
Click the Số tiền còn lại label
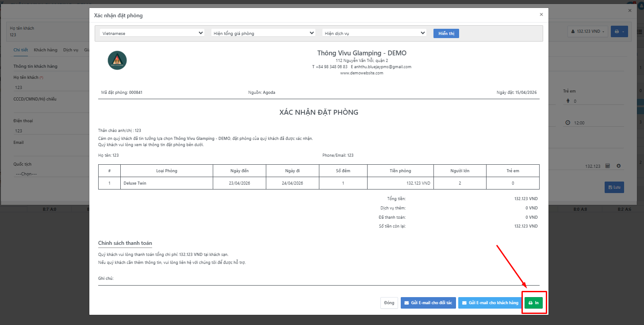click(392, 226)
